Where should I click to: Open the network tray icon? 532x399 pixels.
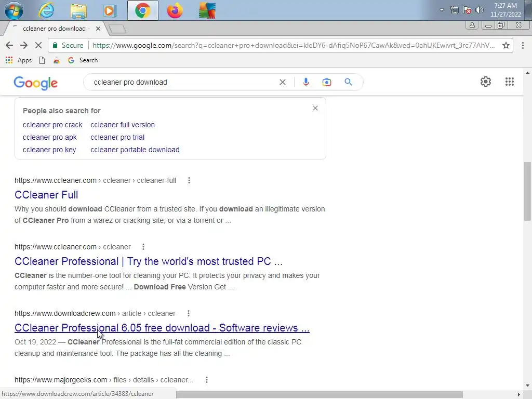point(454,10)
